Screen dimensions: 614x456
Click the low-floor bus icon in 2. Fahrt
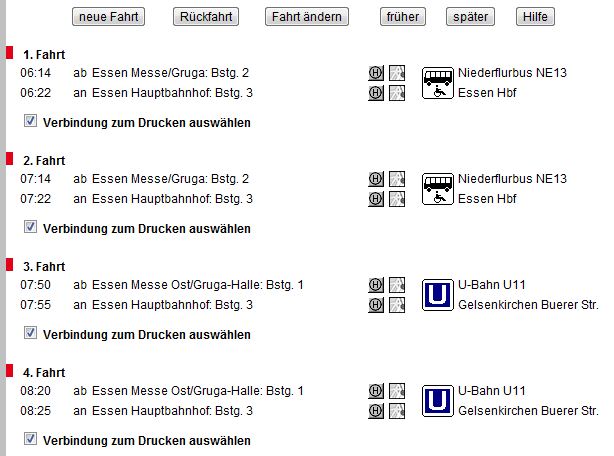(x=437, y=188)
